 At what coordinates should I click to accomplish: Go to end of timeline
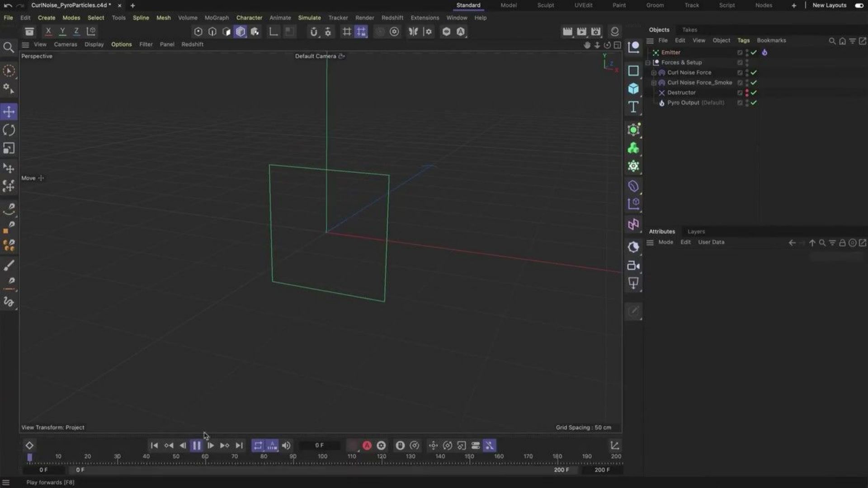click(239, 446)
